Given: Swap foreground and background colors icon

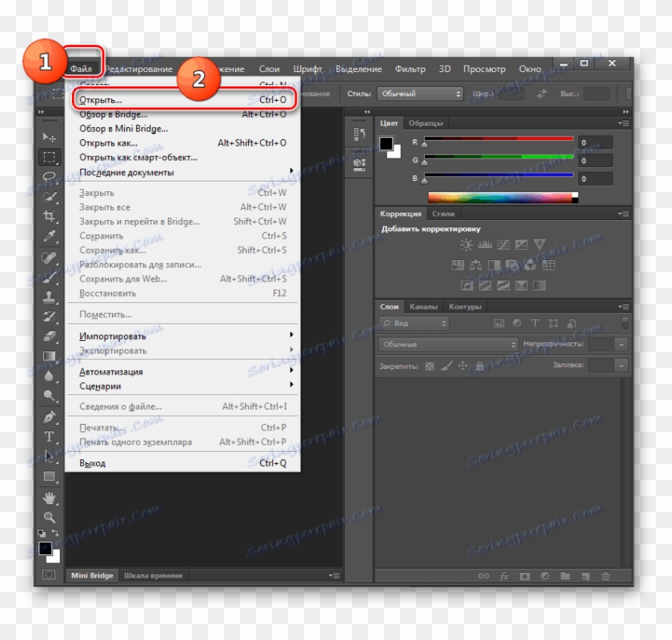Looking at the screenshot, I should coord(55,533).
